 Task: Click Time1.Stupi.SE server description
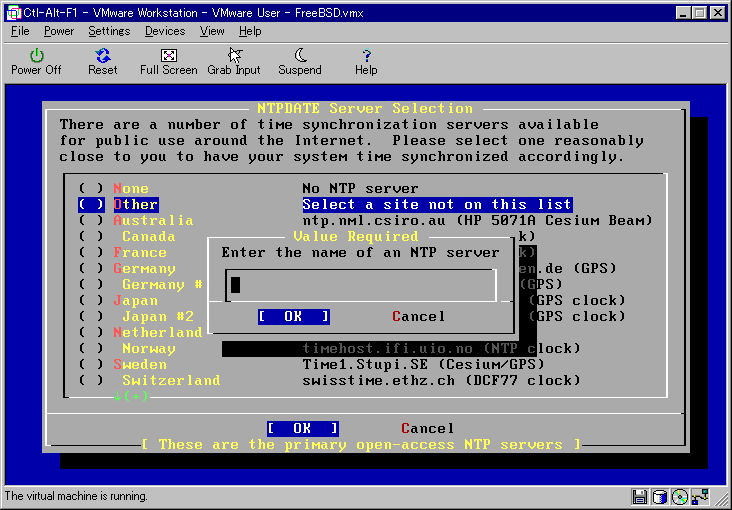[423, 364]
